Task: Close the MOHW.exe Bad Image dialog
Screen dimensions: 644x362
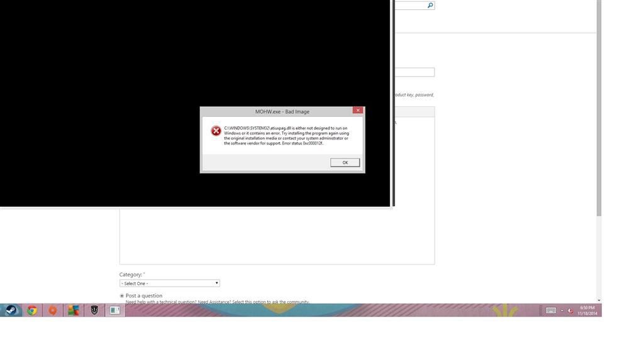Action: tap(358, 110)
